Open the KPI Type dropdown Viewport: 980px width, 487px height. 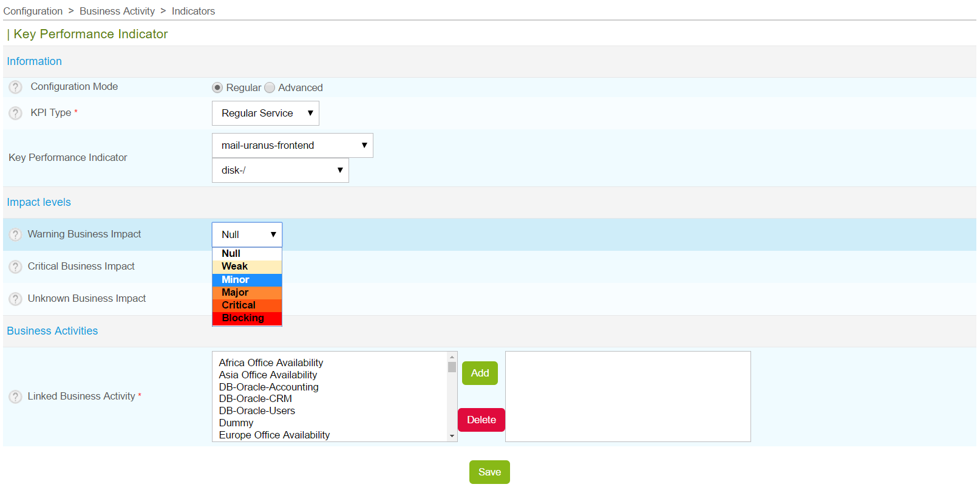[x=265, y=114]
